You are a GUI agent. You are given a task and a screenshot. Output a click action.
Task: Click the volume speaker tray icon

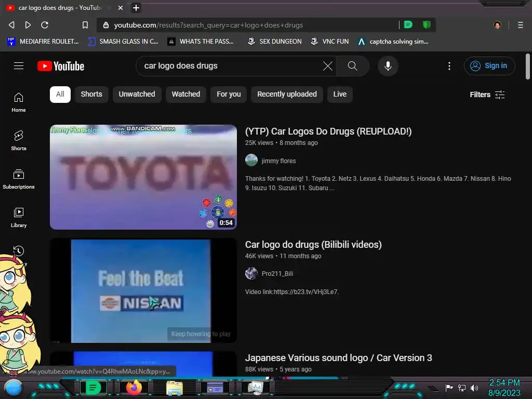(474, 388)
